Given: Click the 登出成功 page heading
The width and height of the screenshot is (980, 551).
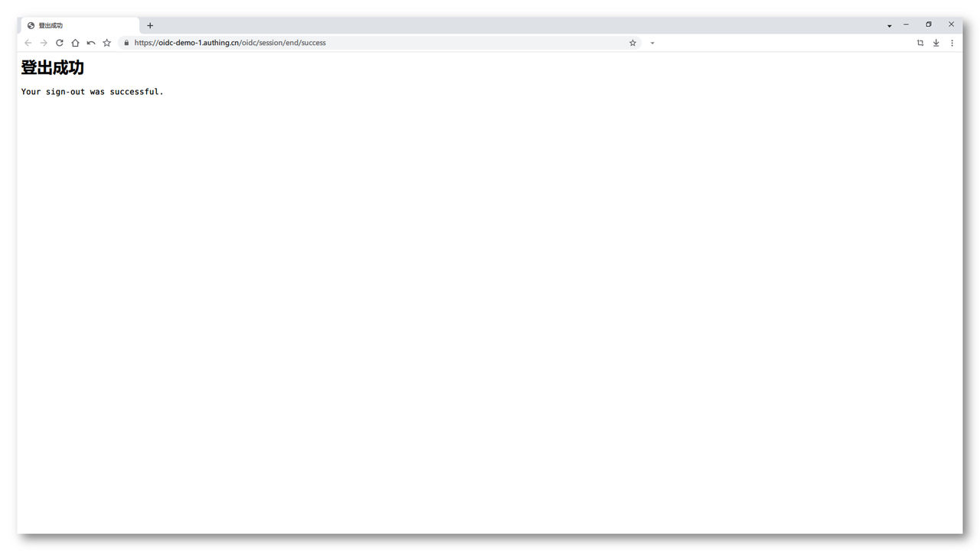Looking at the screenshot, I should point(52,68).
